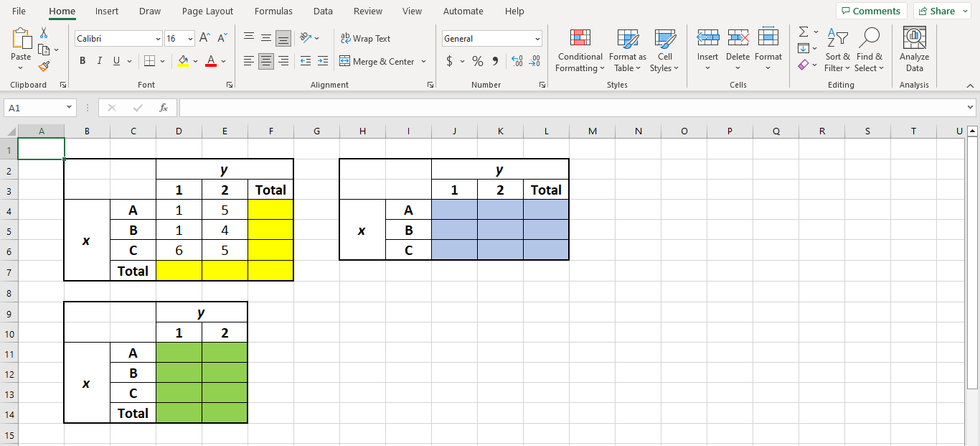Screen dimensions: 980x446
Task: Expand the Fill Color dropdown arrow
Action: click(x=195, y=61)
